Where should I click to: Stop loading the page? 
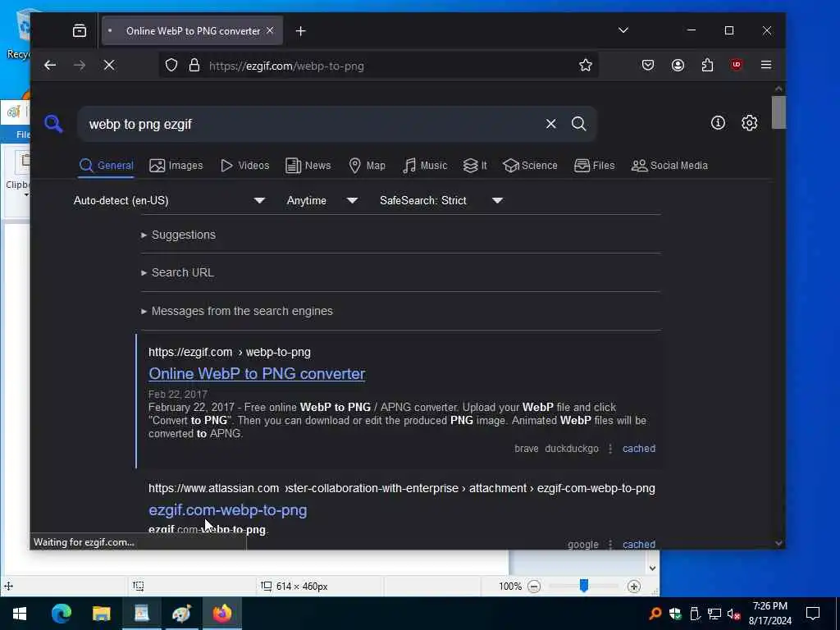109,66
